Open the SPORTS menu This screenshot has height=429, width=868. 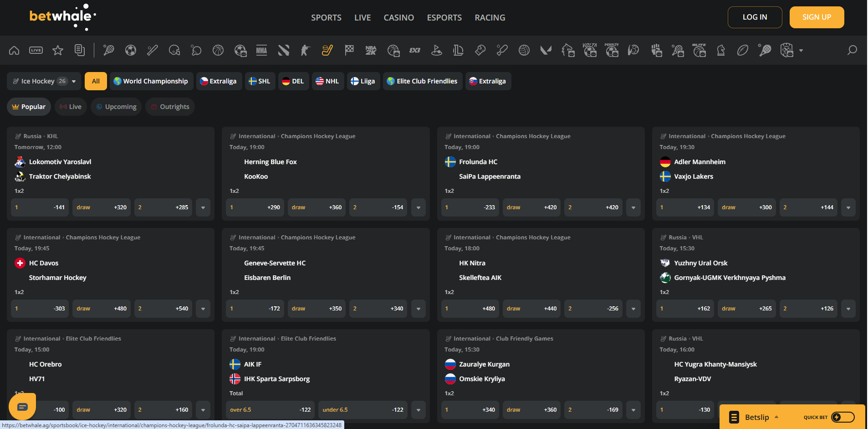(x=326, y=17)
